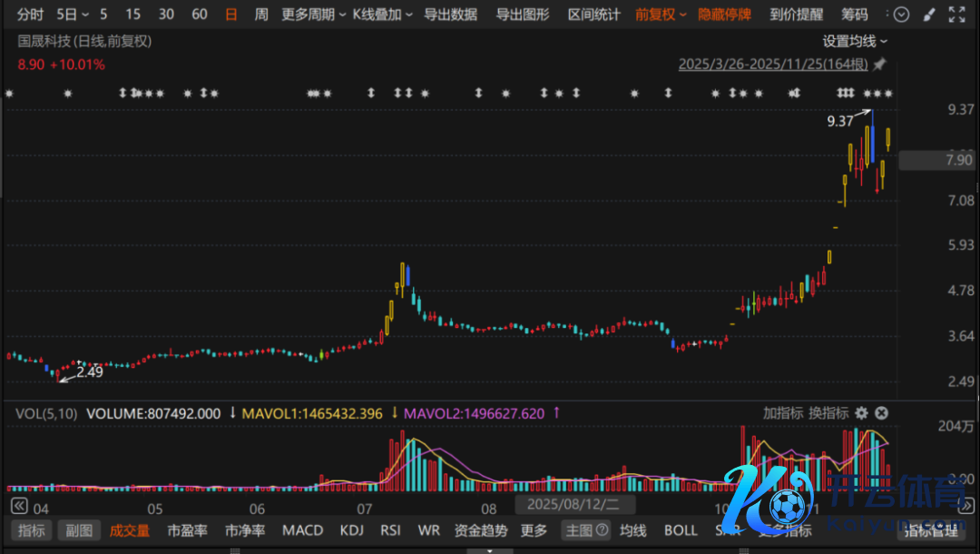Click the 加指标 add indicator button
980x554 pixels.
(782, 413)
